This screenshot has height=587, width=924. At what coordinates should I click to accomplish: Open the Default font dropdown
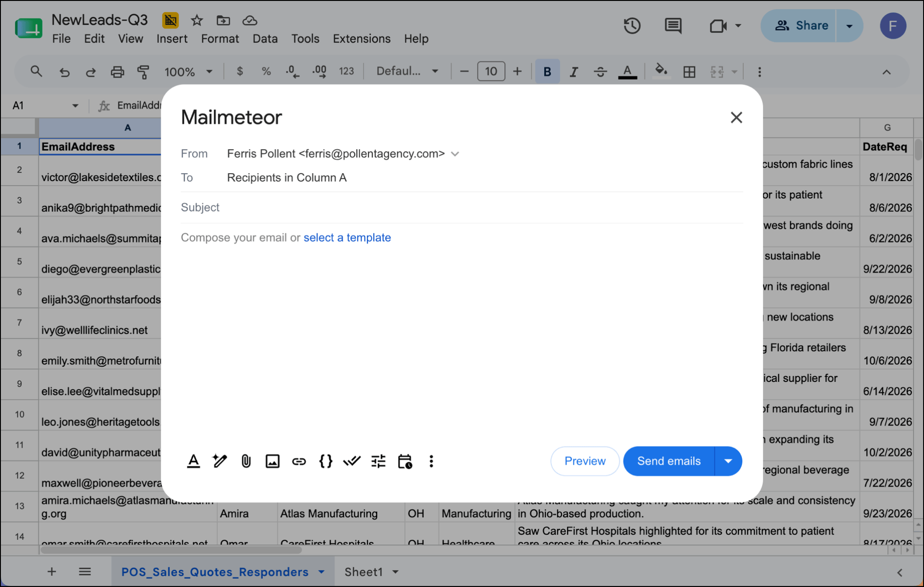tap(407, 72)
